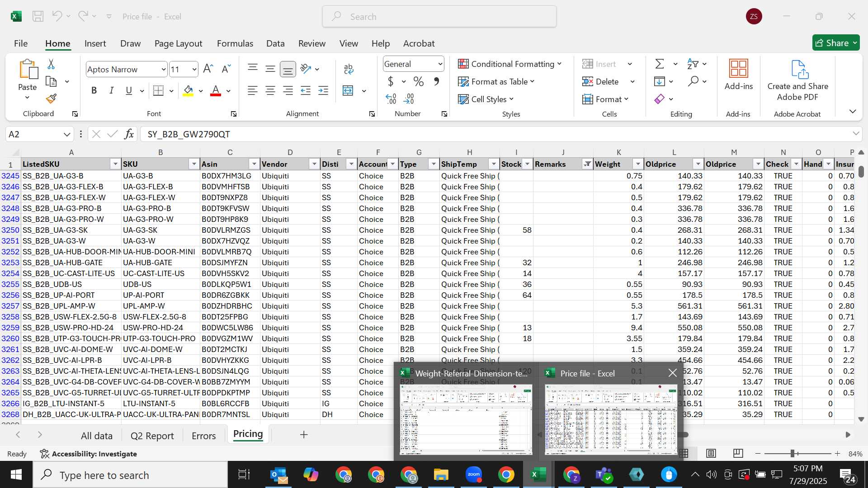Click the Format Painter brush icon
868x488 pixels.
click(51, 98)
